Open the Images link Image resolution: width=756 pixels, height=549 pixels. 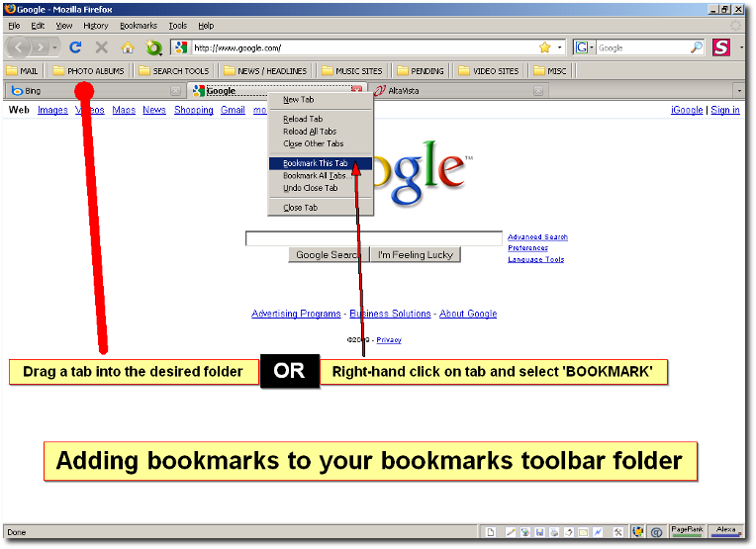tap(52, 110)
